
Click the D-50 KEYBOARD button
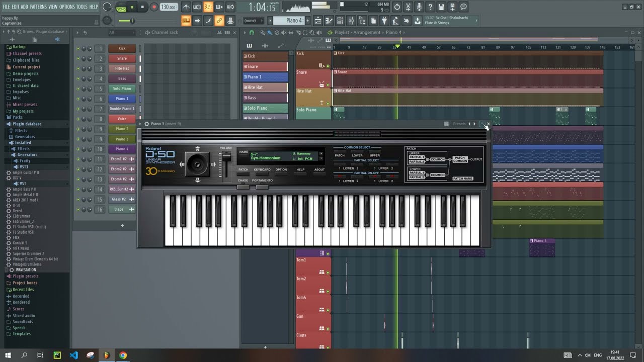pos(262,173)
